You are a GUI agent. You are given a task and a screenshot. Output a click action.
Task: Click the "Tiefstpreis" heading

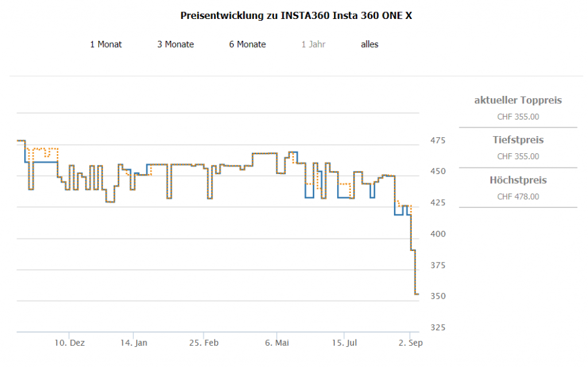tap(518, 140)
